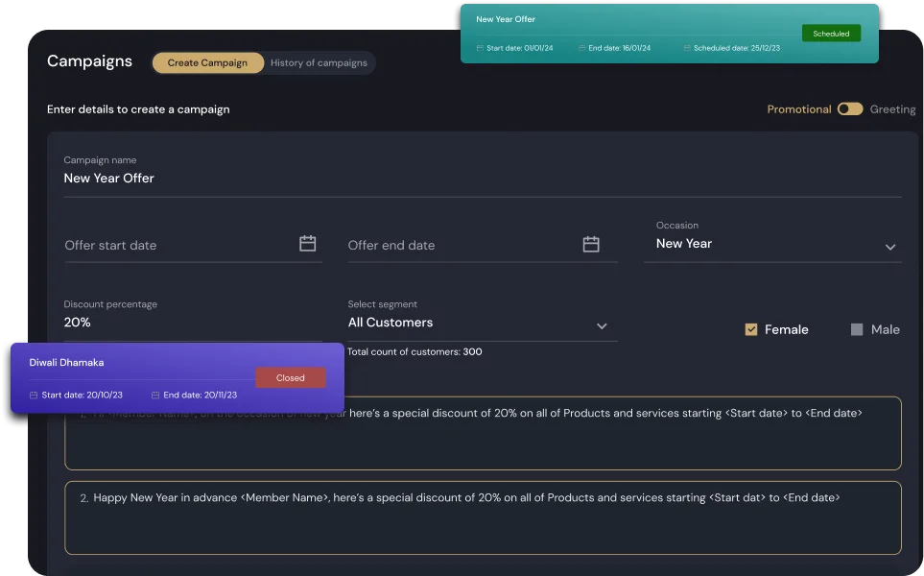Click calendar icon beside New Year Offer start date

tap(480, 48)
